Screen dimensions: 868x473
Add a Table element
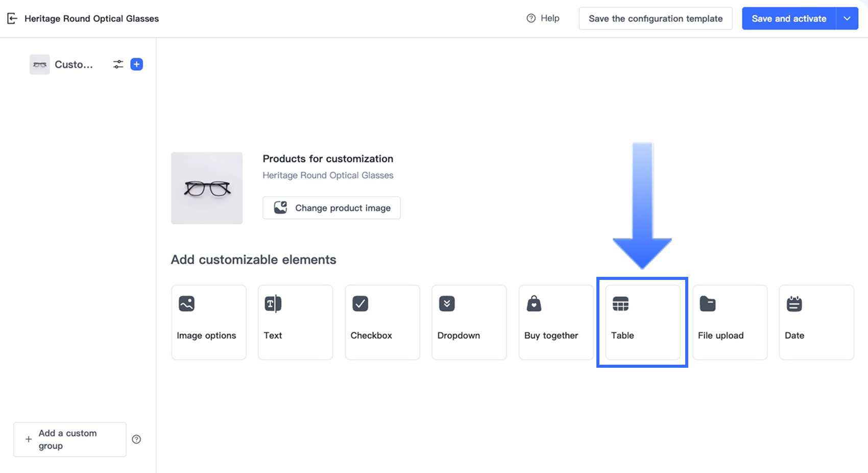642,322
